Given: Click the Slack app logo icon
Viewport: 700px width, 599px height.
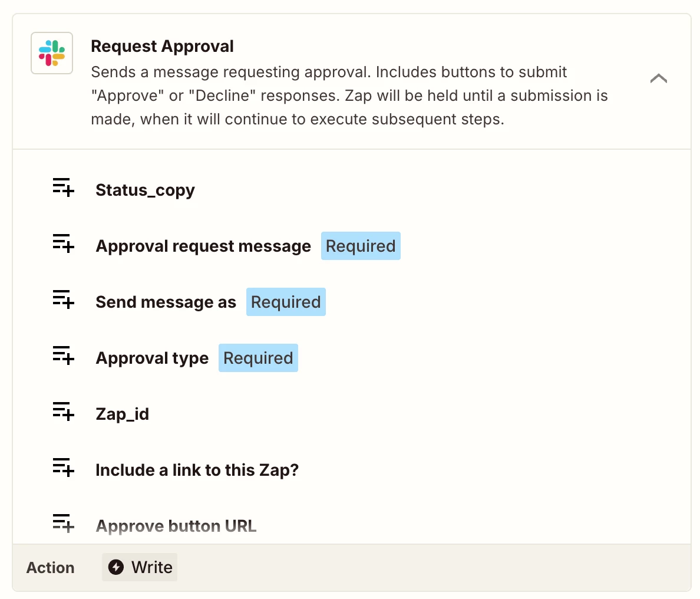Looking at the screenshot, I should [52, 53].
